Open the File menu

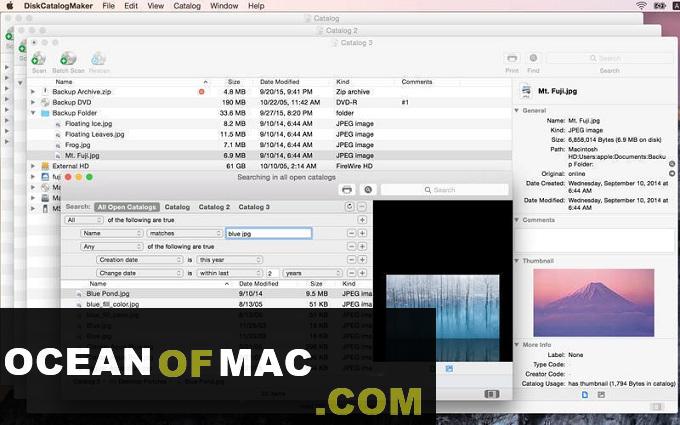click(x=108, y=6)
